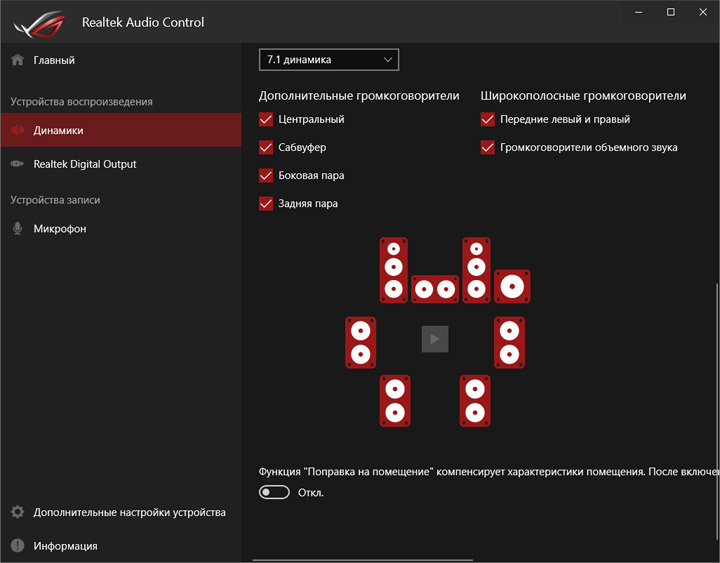Uncheck the Центральный speaker checkbox
The height and width of the screenshot is (563, 720).
coord(266,120)
